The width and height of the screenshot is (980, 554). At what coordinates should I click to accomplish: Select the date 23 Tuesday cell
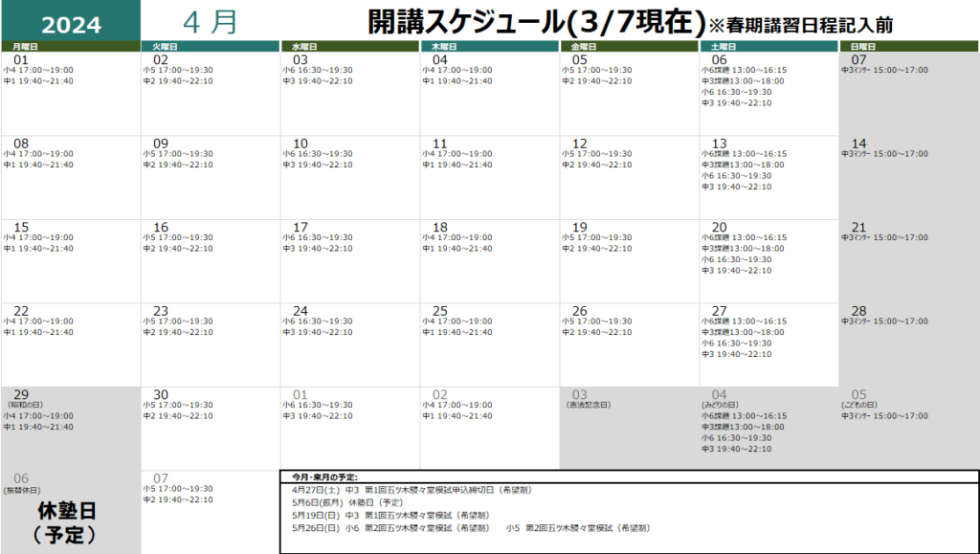[210, 344]
